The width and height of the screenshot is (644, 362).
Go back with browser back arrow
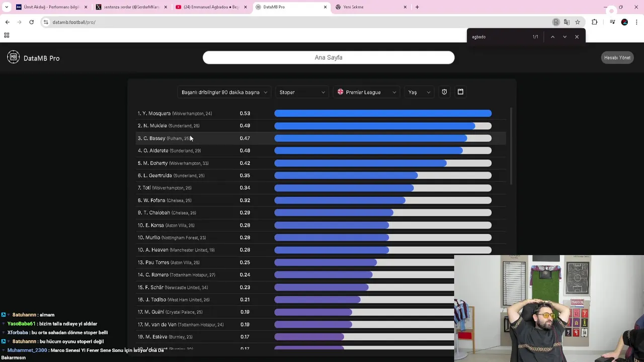click(x=7, y=22)
